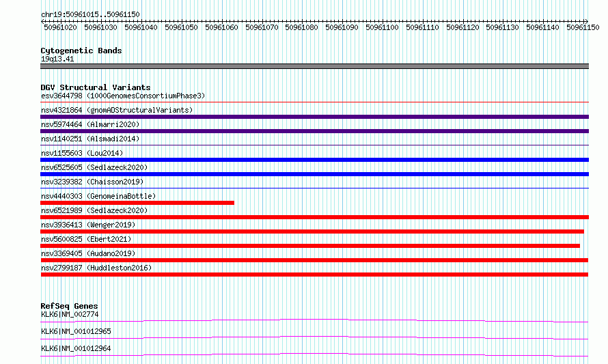Click the 19q13.41 band label

(57, 59)
